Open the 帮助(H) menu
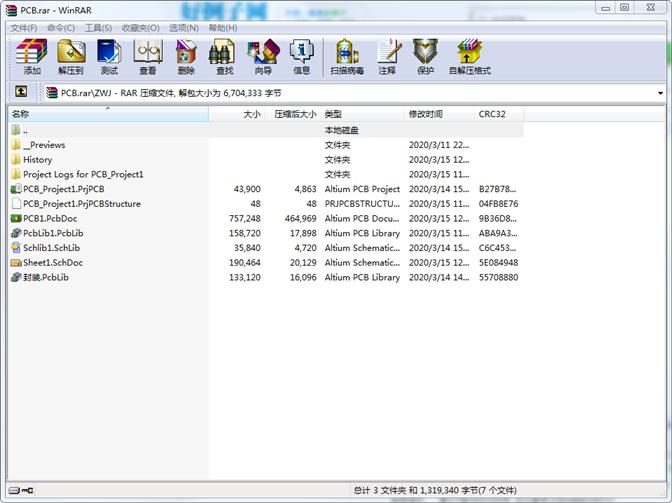Viewport: 672px width, 503px height. [223, 28]
